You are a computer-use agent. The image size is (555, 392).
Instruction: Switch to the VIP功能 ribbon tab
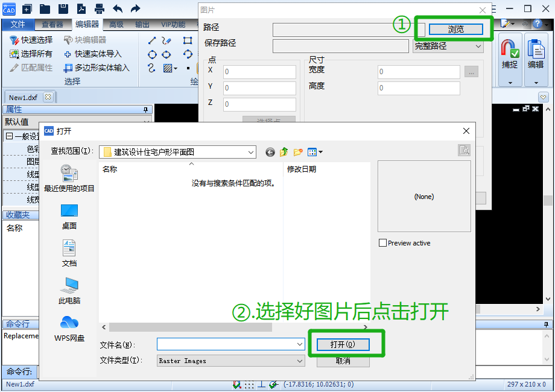(173, 25)
